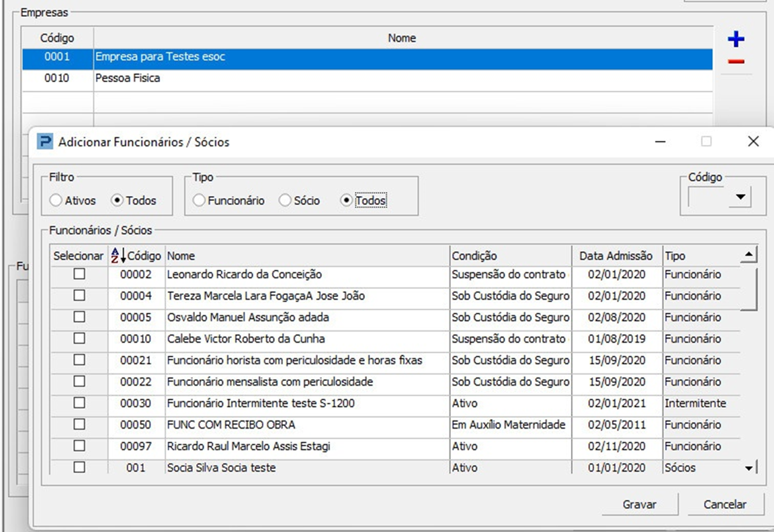This screenshot has width=774, height=532.
Task: Select the Ativos filter radio button
Action: click(x=56, y=201)
